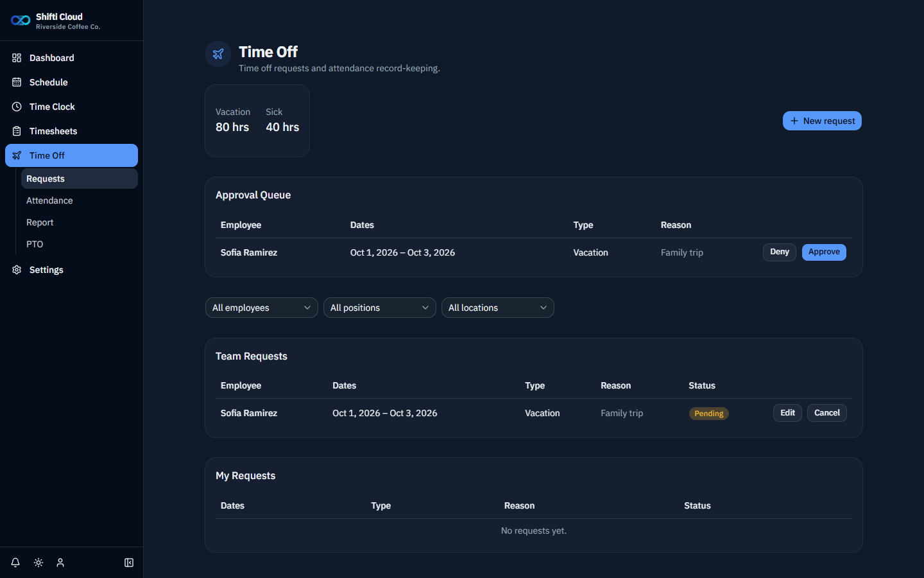Open notifications bell icon
Image resolution: width=924 pixels, height=578 pixels.
(x=15, y=563)
